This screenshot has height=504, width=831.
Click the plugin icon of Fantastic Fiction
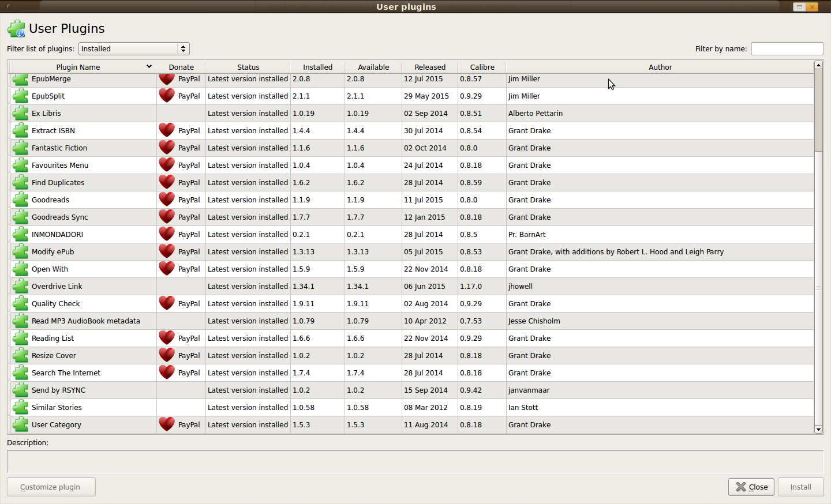coord(20,148)
